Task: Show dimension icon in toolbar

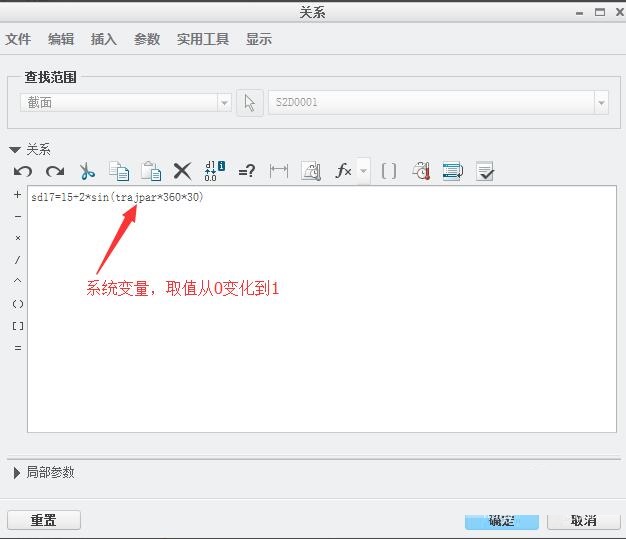Action: (x=279, y=171)
